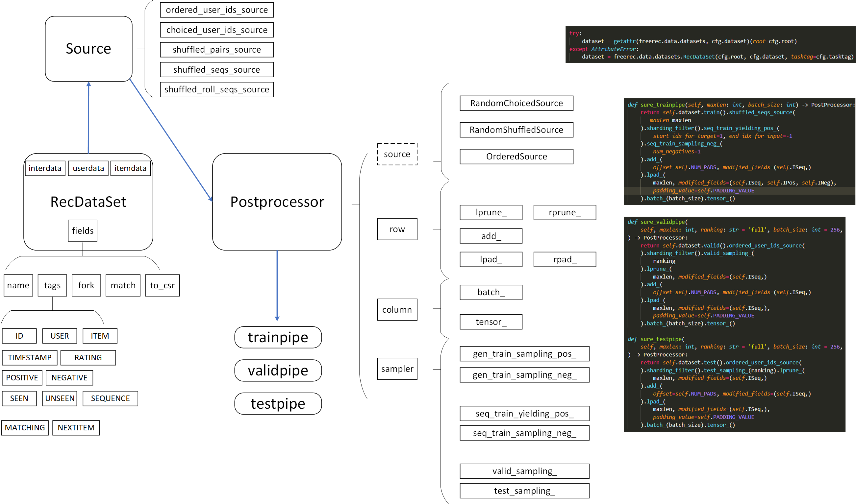This screenshot has width=856, height=504.
Task: Select the TIMESTAMP tag box
Action: [30, 358]
